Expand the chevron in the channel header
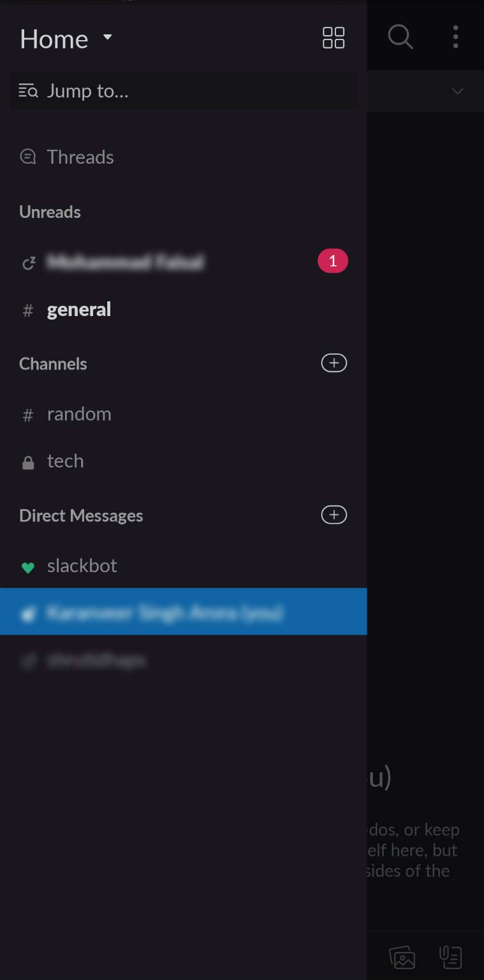 [457, 91]
